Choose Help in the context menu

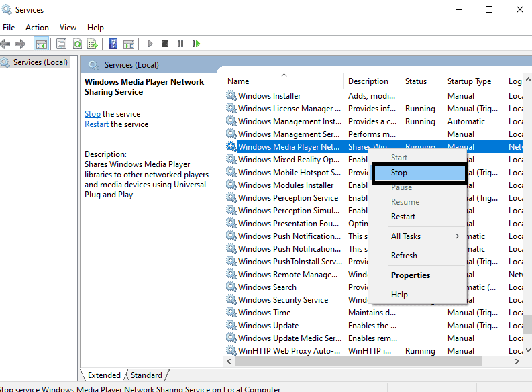tap(417, 295)
